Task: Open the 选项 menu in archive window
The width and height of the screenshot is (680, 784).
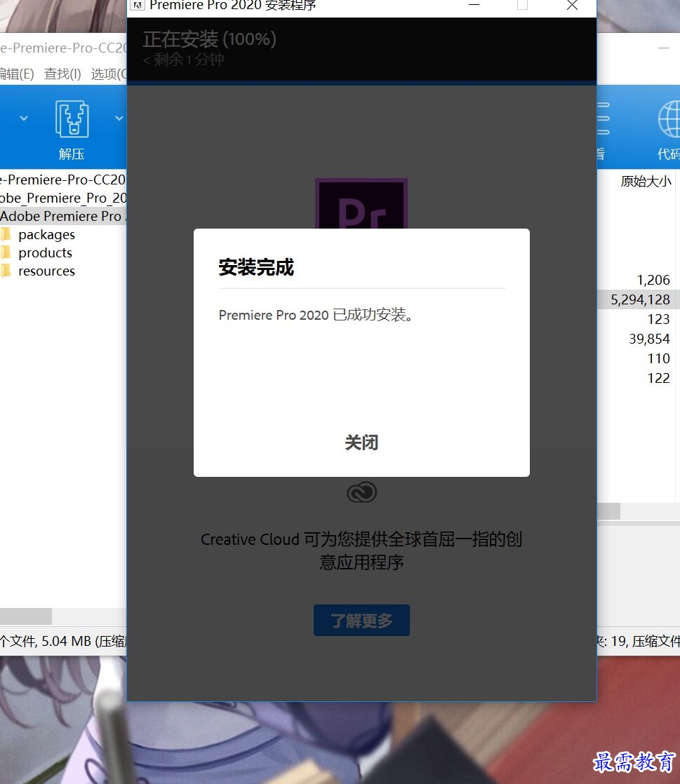Action: (x=109, y=74)
